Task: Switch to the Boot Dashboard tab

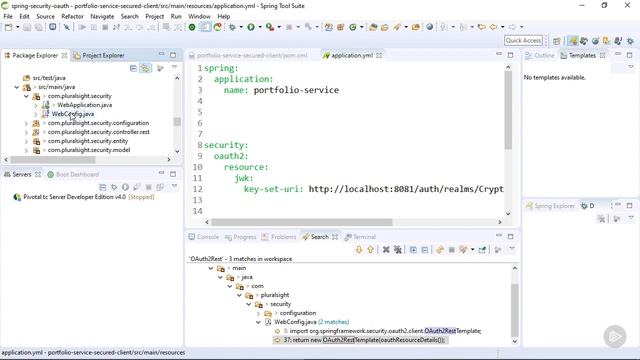Action: (x=73, y=174)
